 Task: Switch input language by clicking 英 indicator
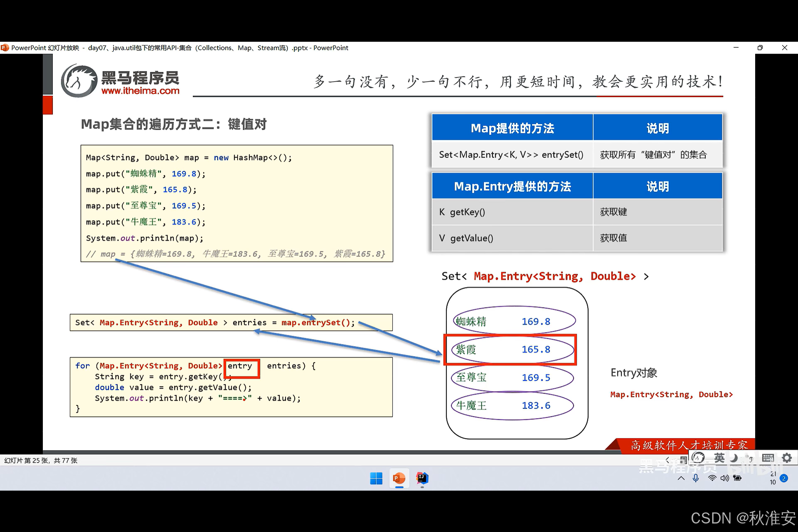pyautogui.click(x=720, y=458)
